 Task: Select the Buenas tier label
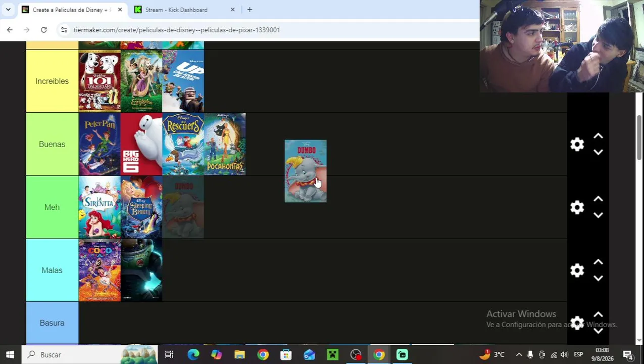click(x=52, y=144)
